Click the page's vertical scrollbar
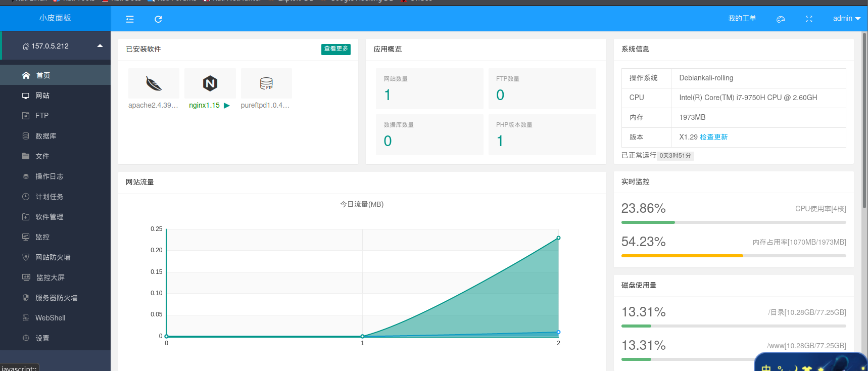Image resolution: width=868 pixels, height=371 pixels. click(864, 120)
